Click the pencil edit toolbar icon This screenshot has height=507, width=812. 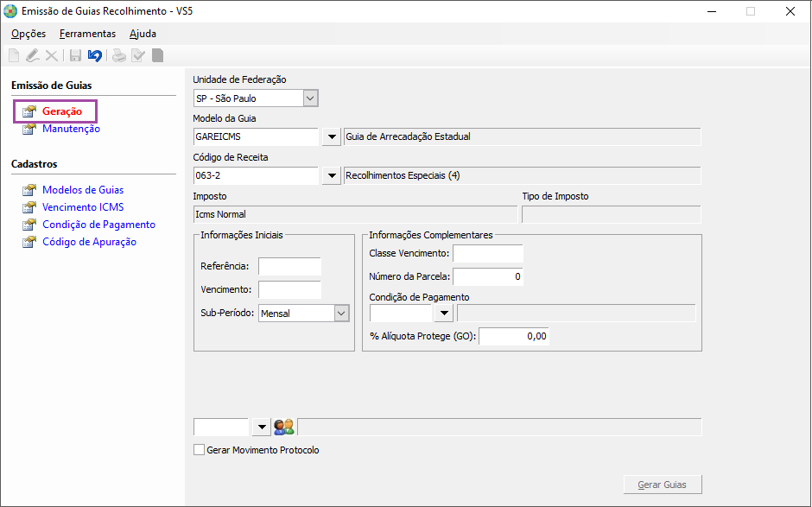33,55
